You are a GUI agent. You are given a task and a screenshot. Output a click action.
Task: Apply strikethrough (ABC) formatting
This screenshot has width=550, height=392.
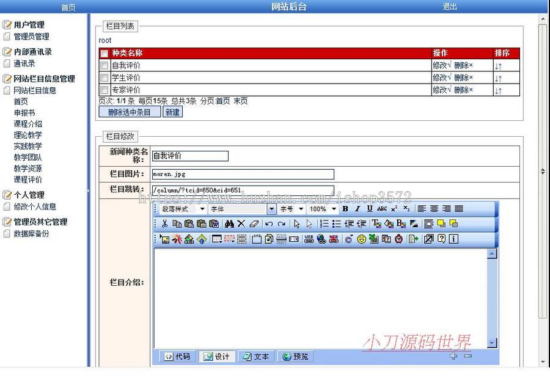[x=382, y=209]
